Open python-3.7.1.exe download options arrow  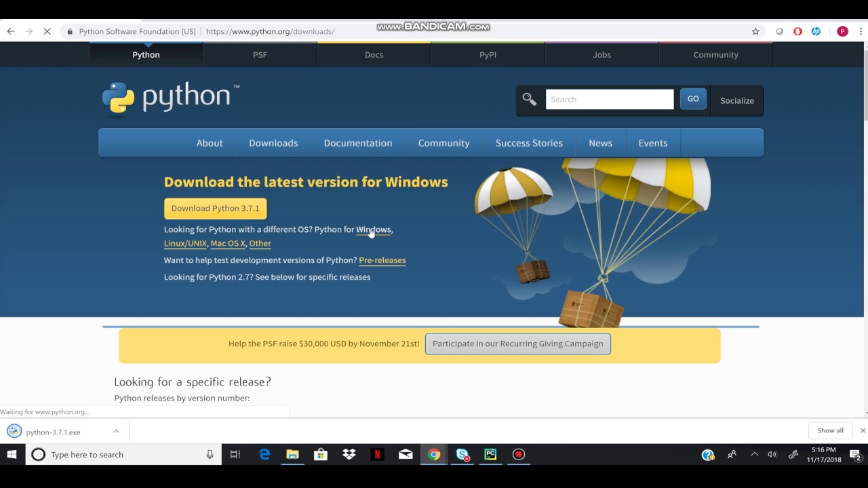coord(116,431)
